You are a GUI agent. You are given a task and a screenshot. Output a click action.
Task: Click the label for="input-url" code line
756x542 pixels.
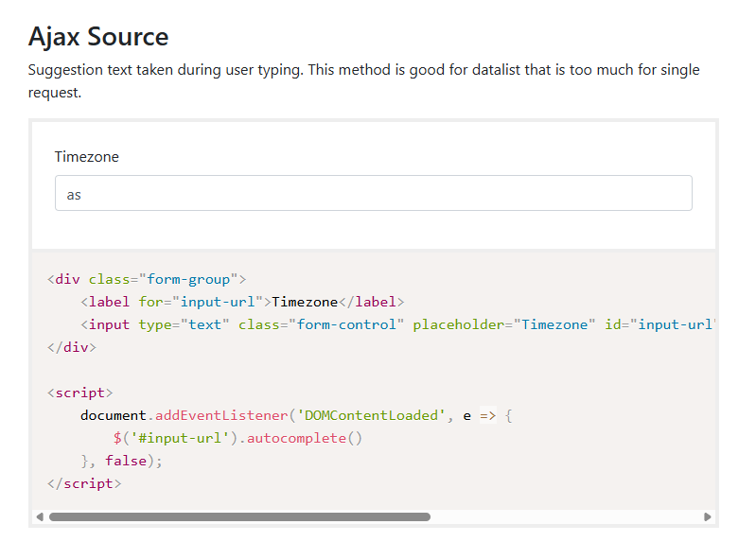242,302
